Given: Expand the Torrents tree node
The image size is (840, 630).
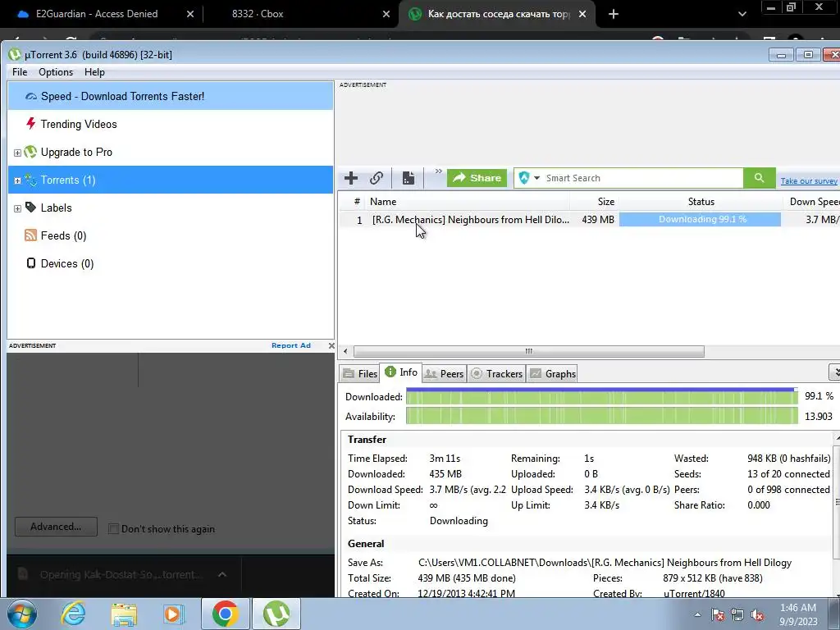Looking at the screenshot, I should pyautogui.click(x=17, y=180).
